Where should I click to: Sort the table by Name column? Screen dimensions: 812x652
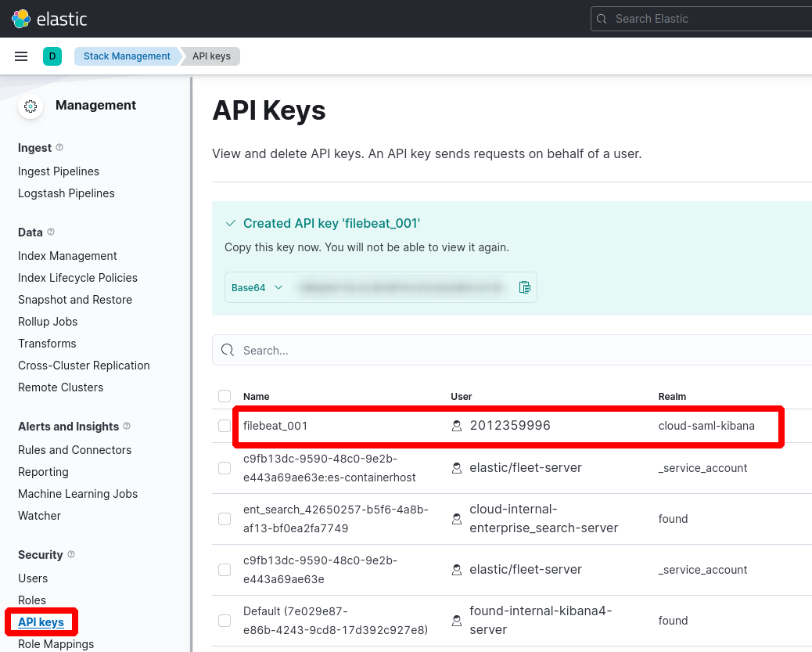[x=256, y=397]
